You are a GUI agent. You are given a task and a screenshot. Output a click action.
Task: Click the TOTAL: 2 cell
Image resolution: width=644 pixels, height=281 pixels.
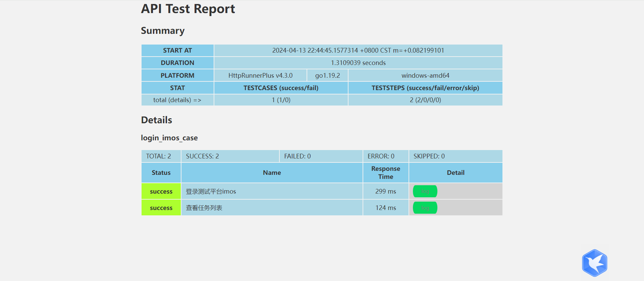(x=161, y=156)
